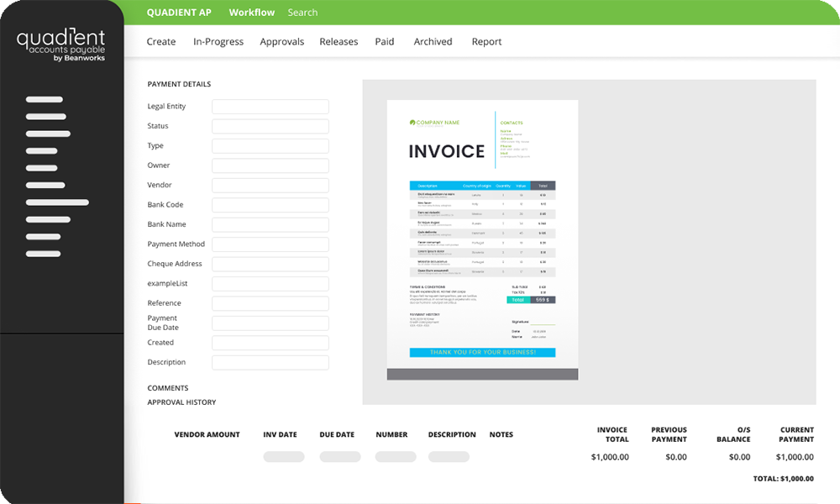
Task: Click the Quadient Accounts Payable logo
Action: [61, 45]
